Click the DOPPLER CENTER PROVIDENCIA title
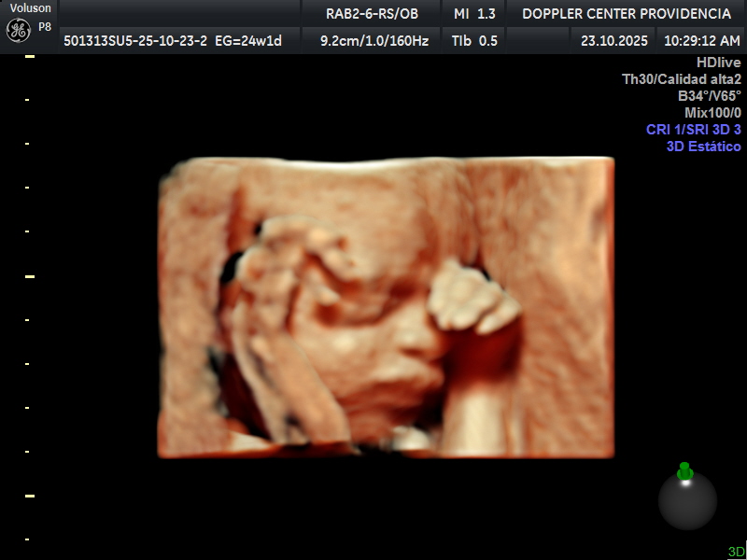The width and height of the screenshot is (747, 560). pos(626,13)
